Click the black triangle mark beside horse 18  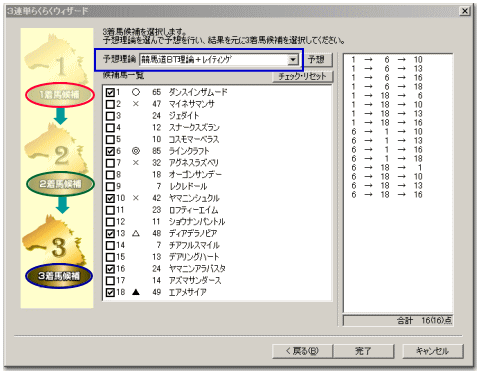pos(136,292)
